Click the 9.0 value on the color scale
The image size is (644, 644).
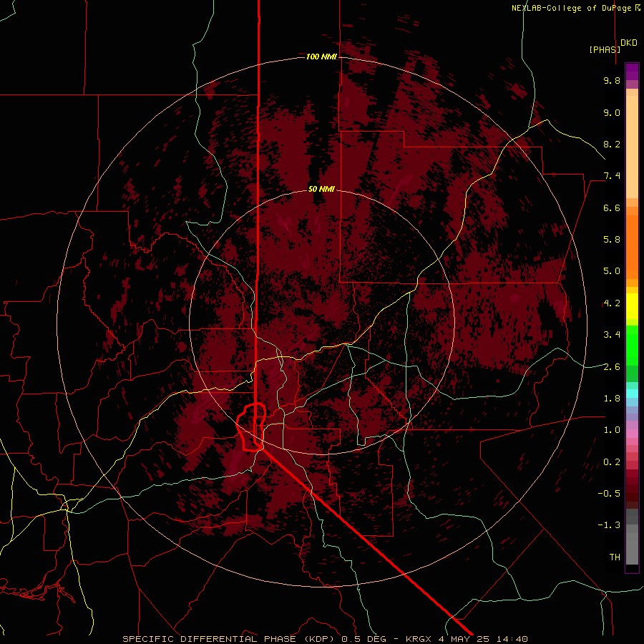click(612, 112)
